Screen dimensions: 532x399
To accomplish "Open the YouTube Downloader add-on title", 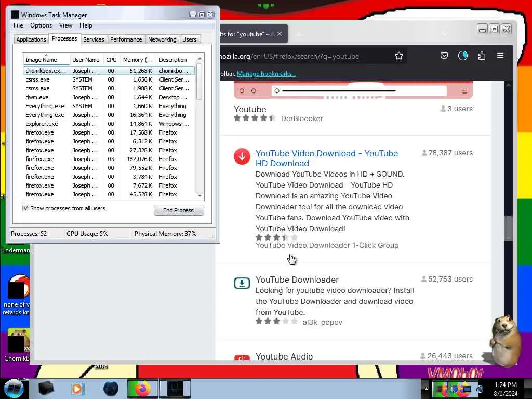I will [x=297, y=280].
